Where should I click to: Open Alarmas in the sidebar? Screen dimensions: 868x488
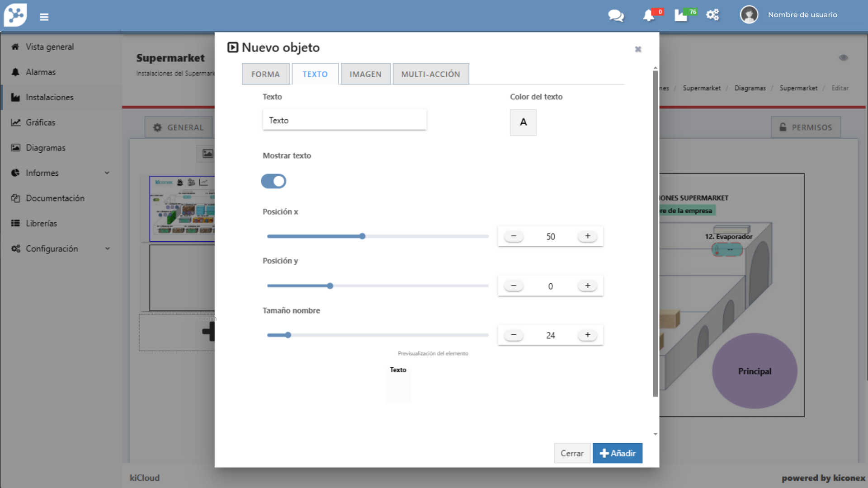(41, 72)
